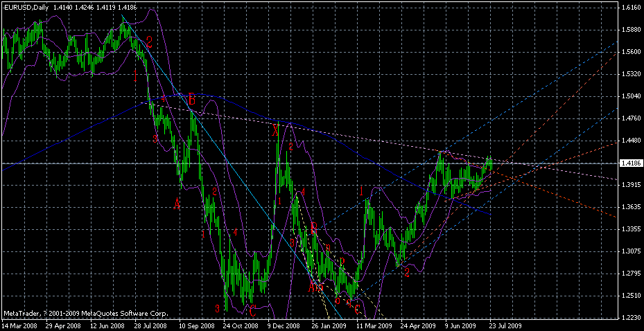This screenshot has height=331, width=644.
Task: Select the 1.2510 price axis label
Action: [x=632, y=296]
